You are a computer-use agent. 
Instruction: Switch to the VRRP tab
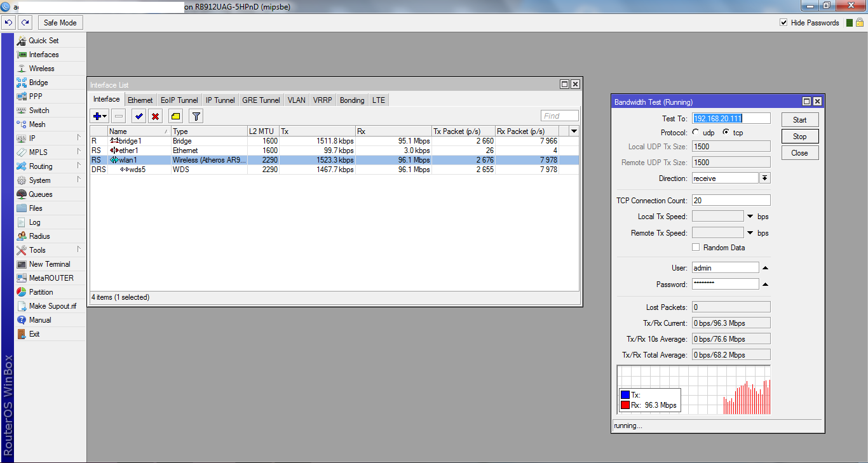click(323, 100)
